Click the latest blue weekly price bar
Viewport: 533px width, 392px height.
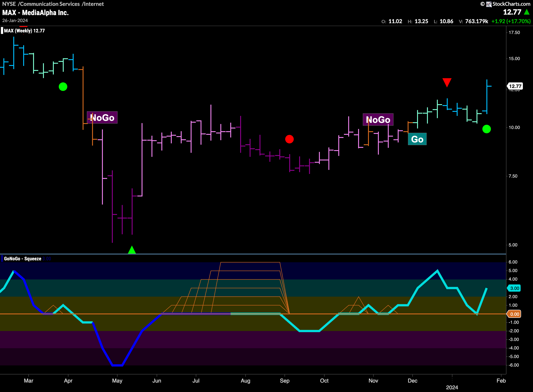[x=487, y=97]
